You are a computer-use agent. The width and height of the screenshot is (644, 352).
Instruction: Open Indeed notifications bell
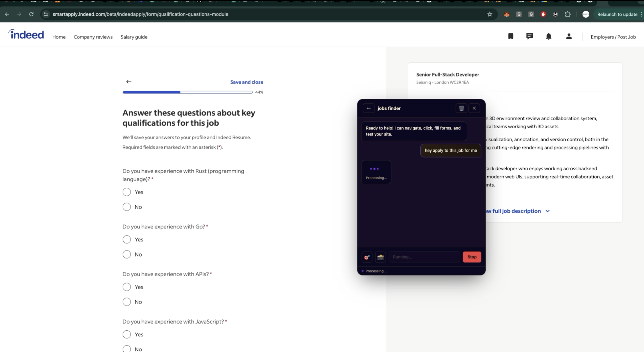548,36
